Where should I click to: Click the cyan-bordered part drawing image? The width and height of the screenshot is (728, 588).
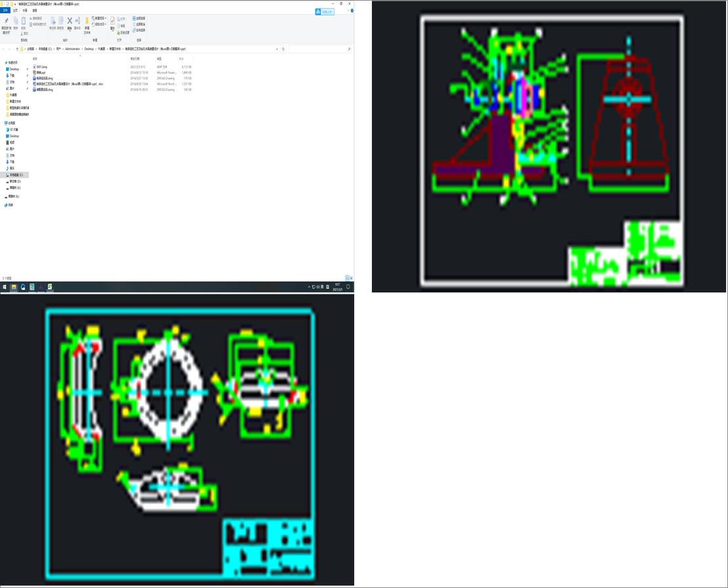[x=177, y=440]
